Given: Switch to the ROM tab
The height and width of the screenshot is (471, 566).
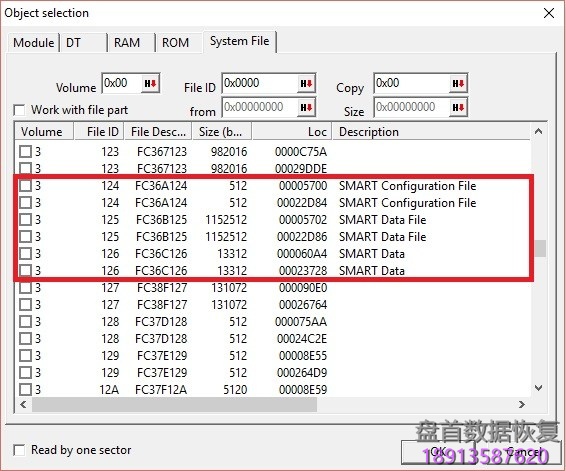Looking at the screenshot, I should pos(179,43).
